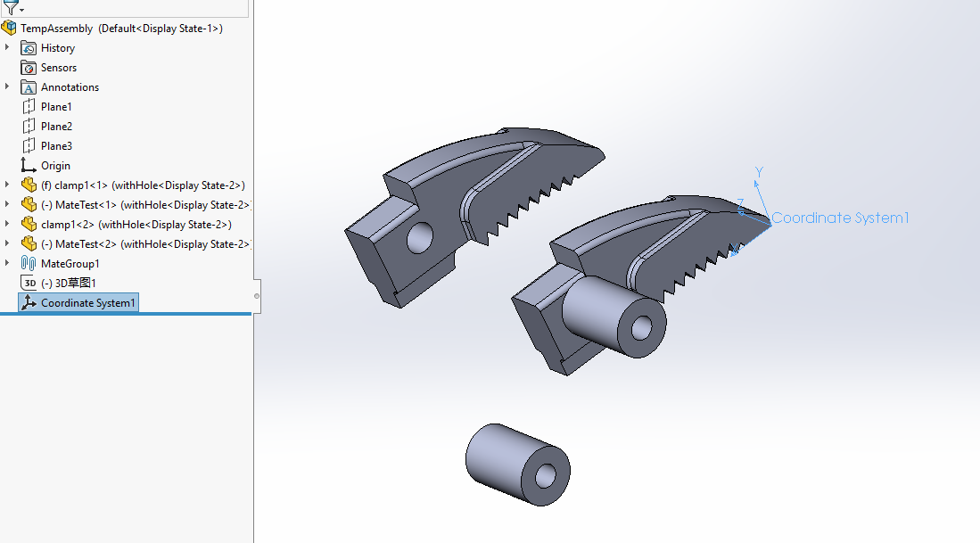Viewport: 980px width, 543px height.
Task: Expand the (f) clamp1<1> component
Action: click(x=7, y=185)
